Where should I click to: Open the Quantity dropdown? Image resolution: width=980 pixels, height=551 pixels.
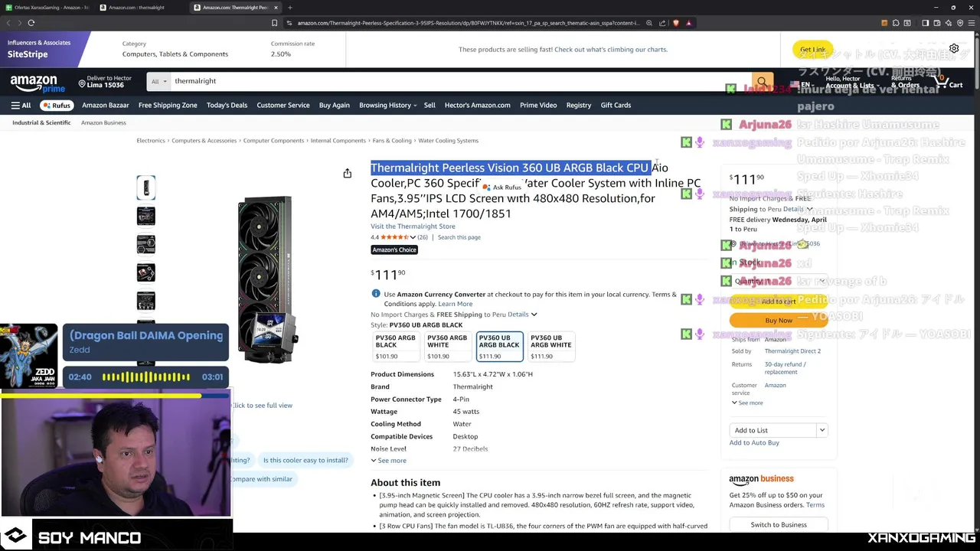[779, 281]
